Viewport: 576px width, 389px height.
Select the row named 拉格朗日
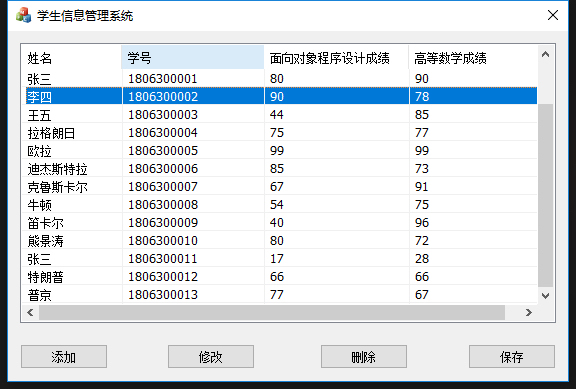tap(281, 133)
